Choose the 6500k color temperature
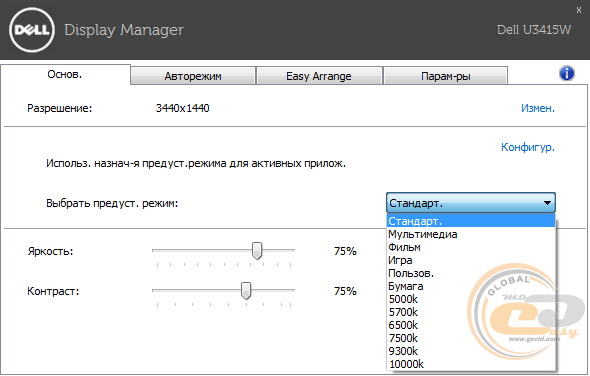 tap(471, 325)
